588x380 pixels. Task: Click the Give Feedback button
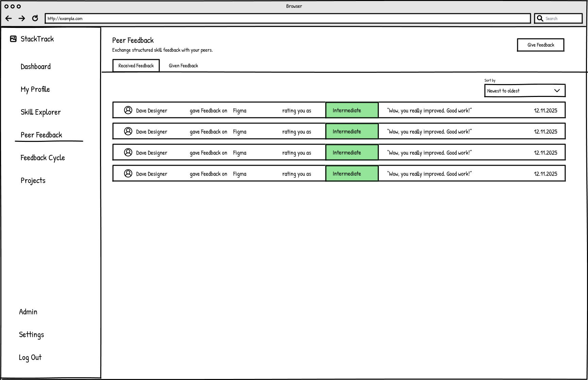(x=541, y=45)
